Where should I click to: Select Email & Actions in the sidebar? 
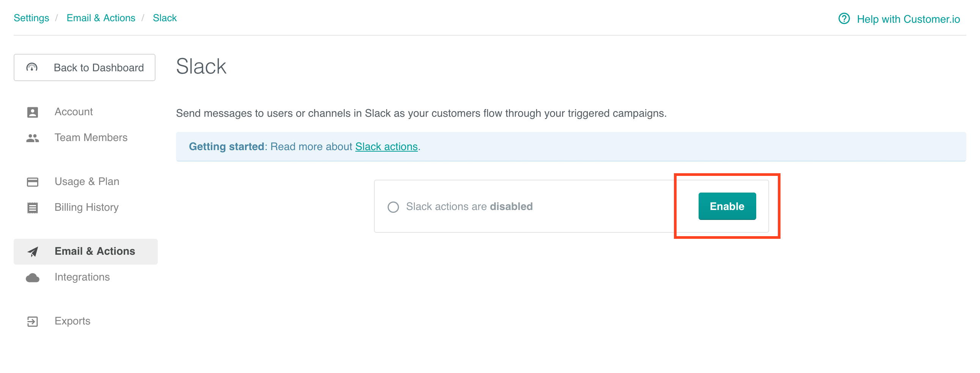pyautogui.click(x=94, y=251)
